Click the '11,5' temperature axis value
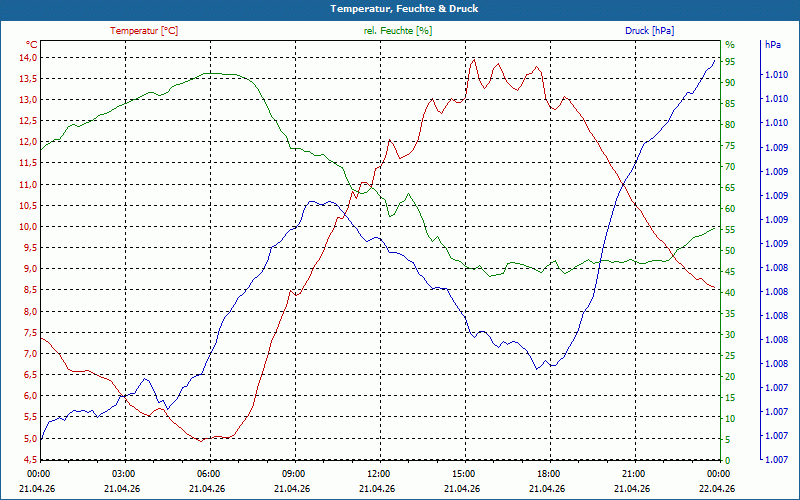 tap(28, 163)
